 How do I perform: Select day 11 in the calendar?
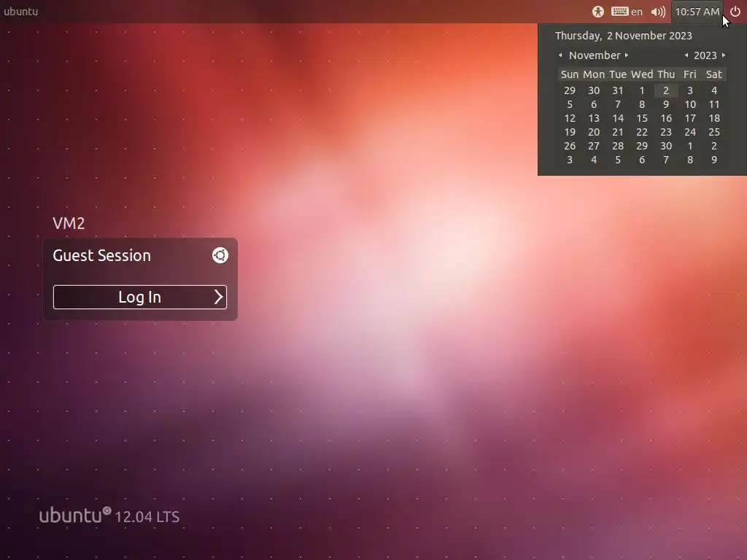pos(714,104)
